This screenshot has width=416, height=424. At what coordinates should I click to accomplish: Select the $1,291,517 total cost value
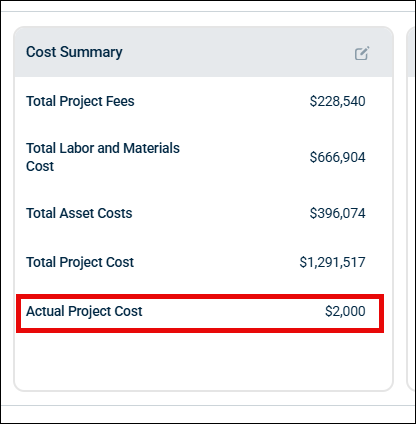(332, 262)
